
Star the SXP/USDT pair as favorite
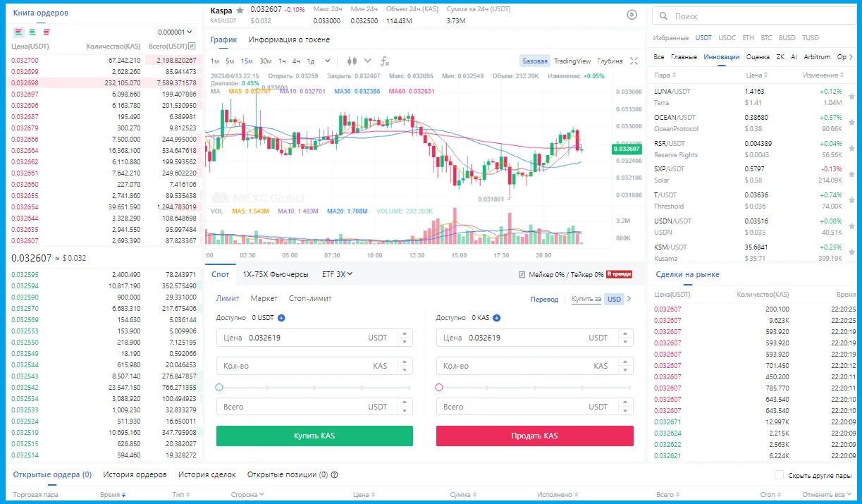[x=851, y=173]
